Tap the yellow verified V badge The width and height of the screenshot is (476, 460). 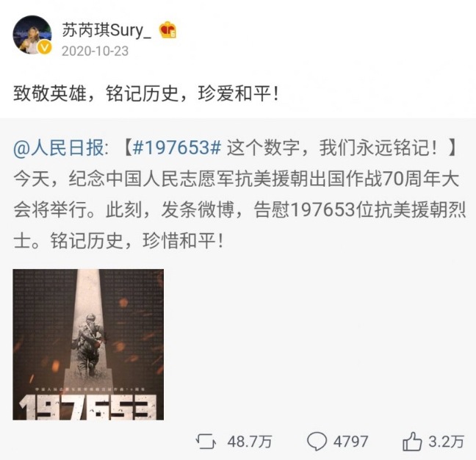point(44,47)
